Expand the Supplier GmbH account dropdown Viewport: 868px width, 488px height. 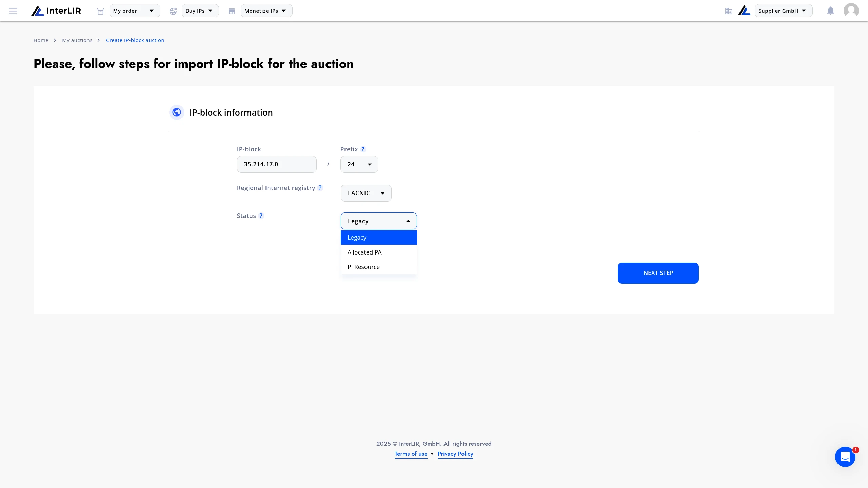coord(784,11)
